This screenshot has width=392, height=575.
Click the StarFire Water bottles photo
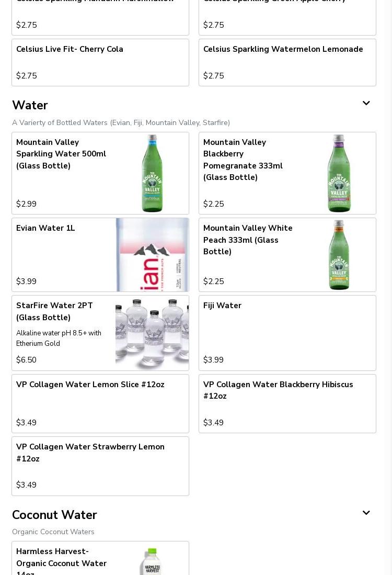(x=152, y=333)
